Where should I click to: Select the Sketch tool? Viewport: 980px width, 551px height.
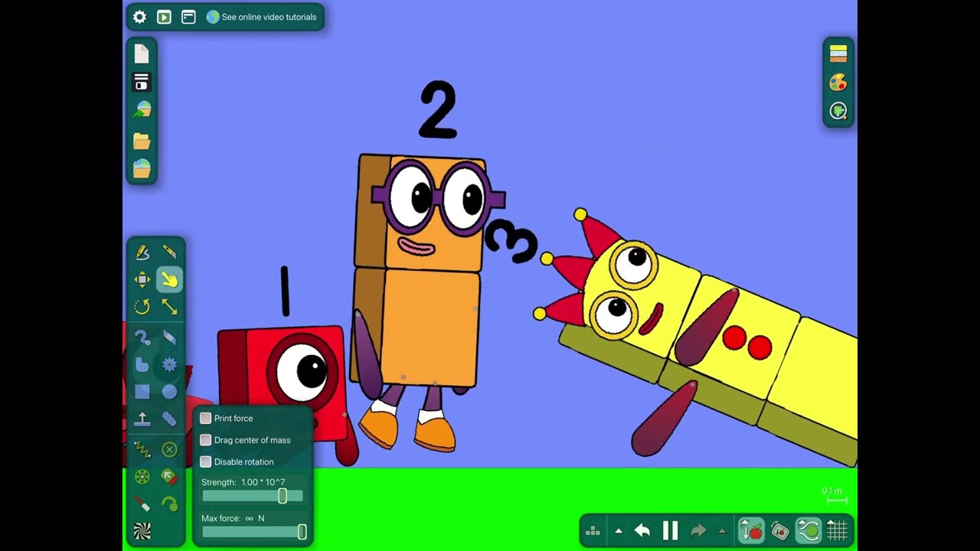click(142, 253)
